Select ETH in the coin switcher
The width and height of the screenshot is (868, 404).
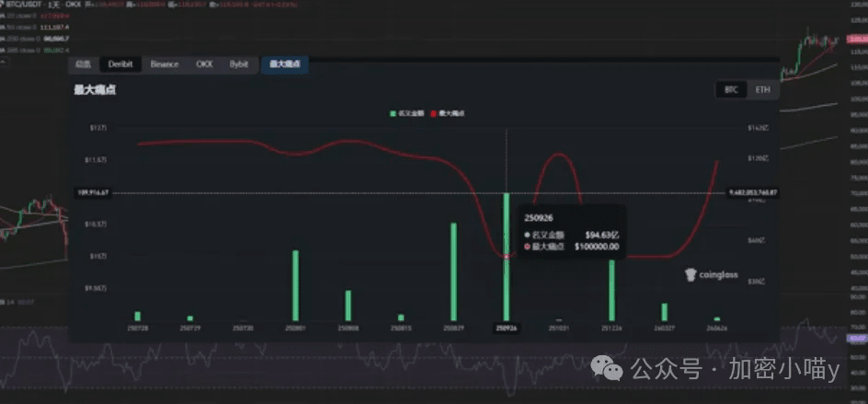coord(762,90)
